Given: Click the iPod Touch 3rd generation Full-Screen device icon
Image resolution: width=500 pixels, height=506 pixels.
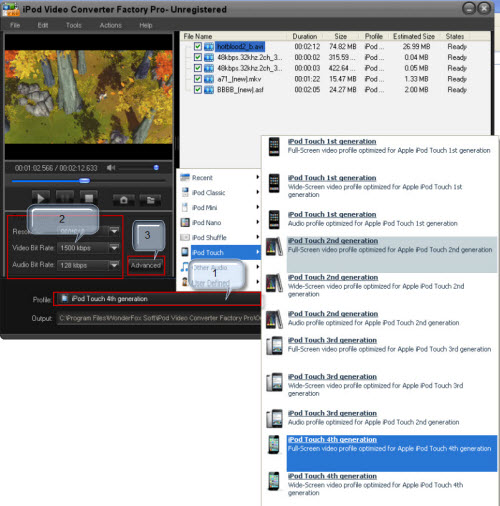Looking at the screenshot, I should coord(274,346).
